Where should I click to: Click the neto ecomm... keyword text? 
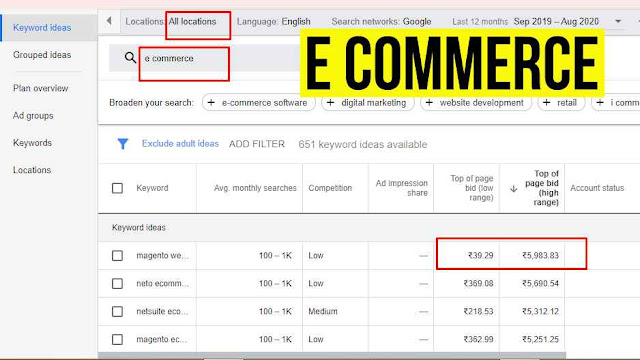tap(162, 283)
